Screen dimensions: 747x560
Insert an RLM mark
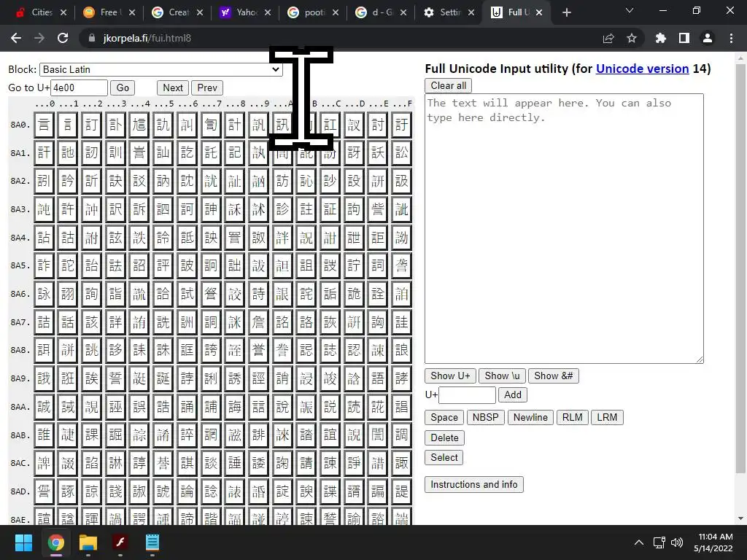click(572, 418)
